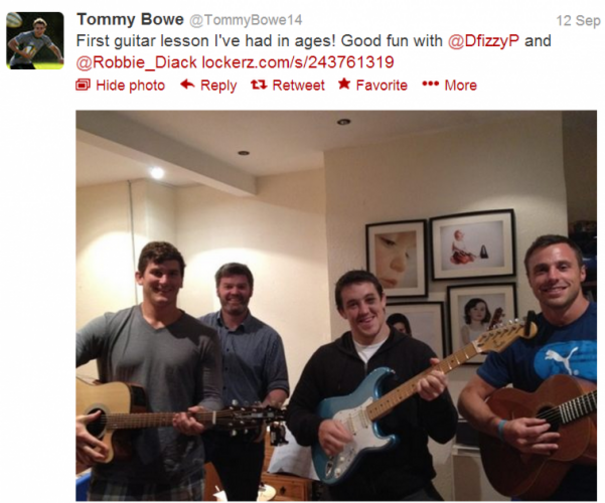Expand the More options menu

[450, 85]
